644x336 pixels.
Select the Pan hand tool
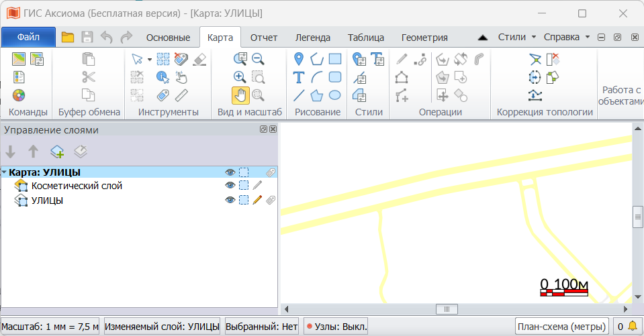240,95
